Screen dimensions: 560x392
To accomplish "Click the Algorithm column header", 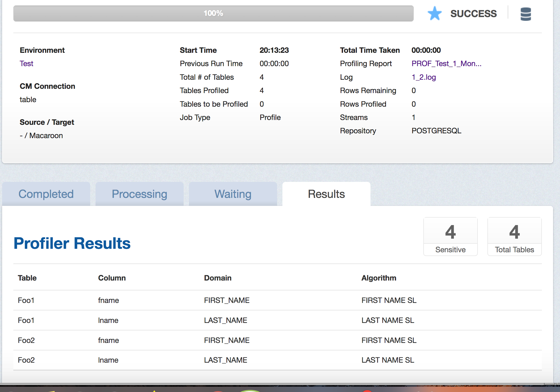I will (x=379, y=278).
